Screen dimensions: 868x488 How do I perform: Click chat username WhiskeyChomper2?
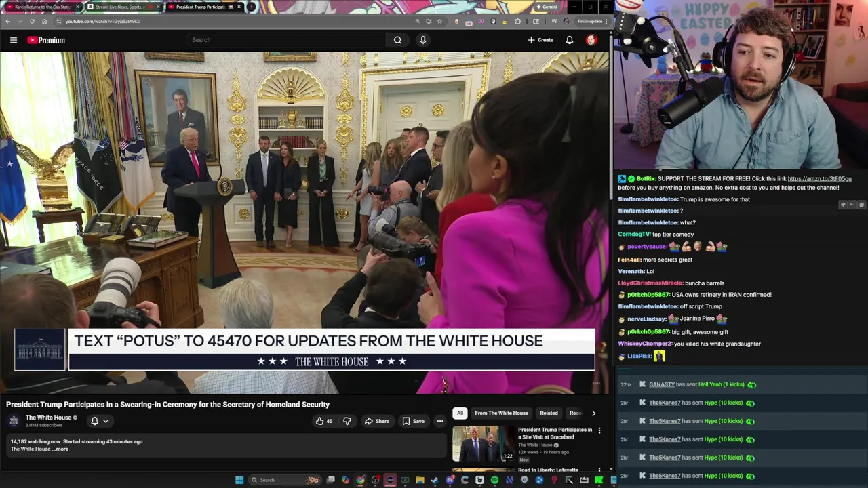644,344
